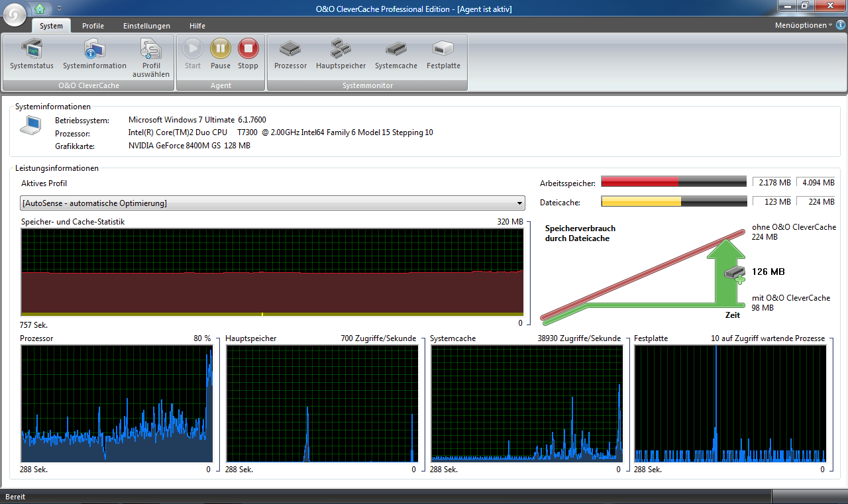The width and height of the screenshot is (848, 504).
Task: Click the disabled Start agent button
Action: pyautogui.click(x=193, y=54)
